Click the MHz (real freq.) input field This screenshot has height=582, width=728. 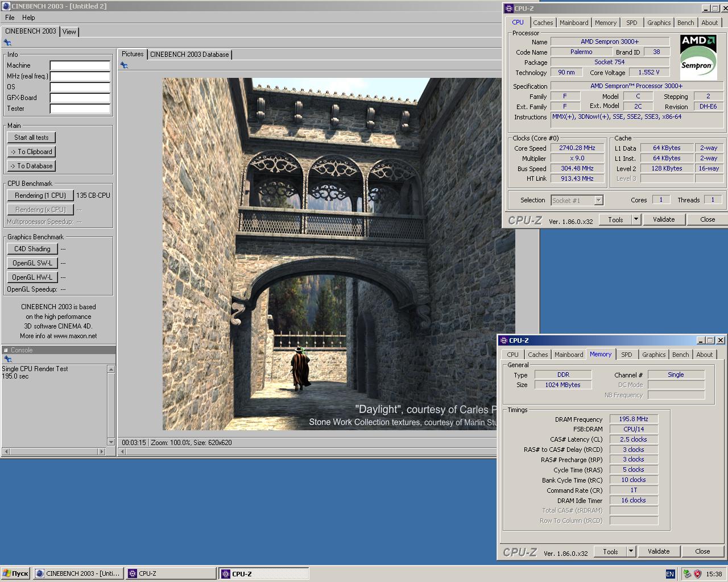click(x=80, y=76)
